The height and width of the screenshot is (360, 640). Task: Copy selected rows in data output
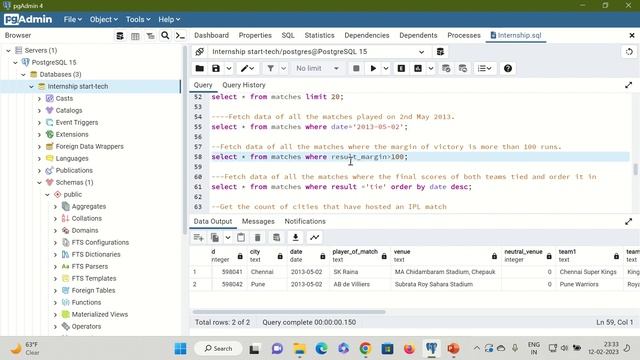[215, 238]
